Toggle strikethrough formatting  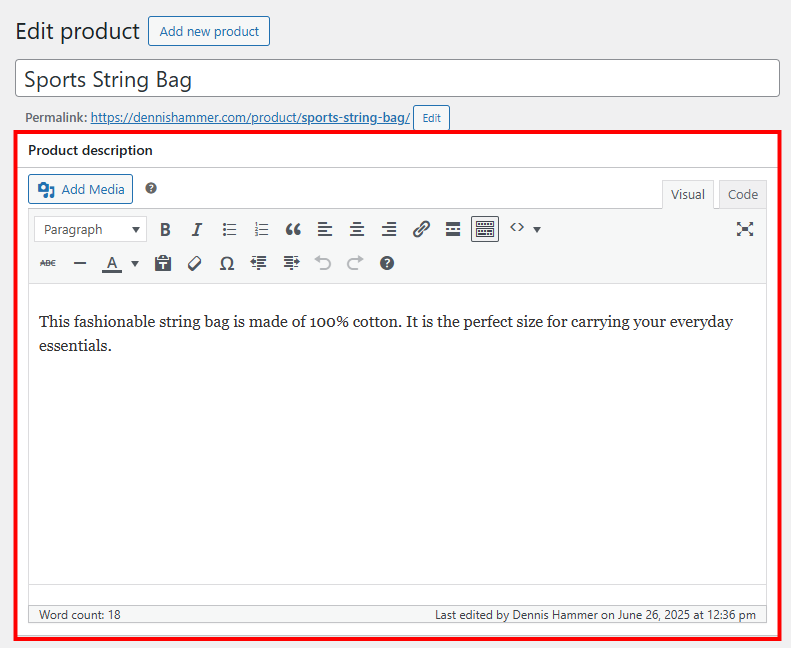[x=48, y=263]
